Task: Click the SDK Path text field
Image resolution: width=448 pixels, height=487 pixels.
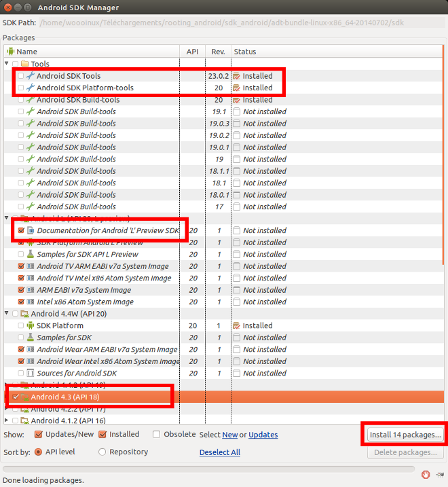Action: [x=242, y=22]
